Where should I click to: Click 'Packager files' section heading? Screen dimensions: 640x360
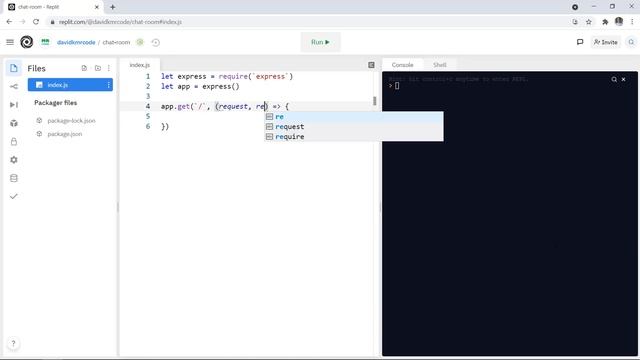point(56,103)
